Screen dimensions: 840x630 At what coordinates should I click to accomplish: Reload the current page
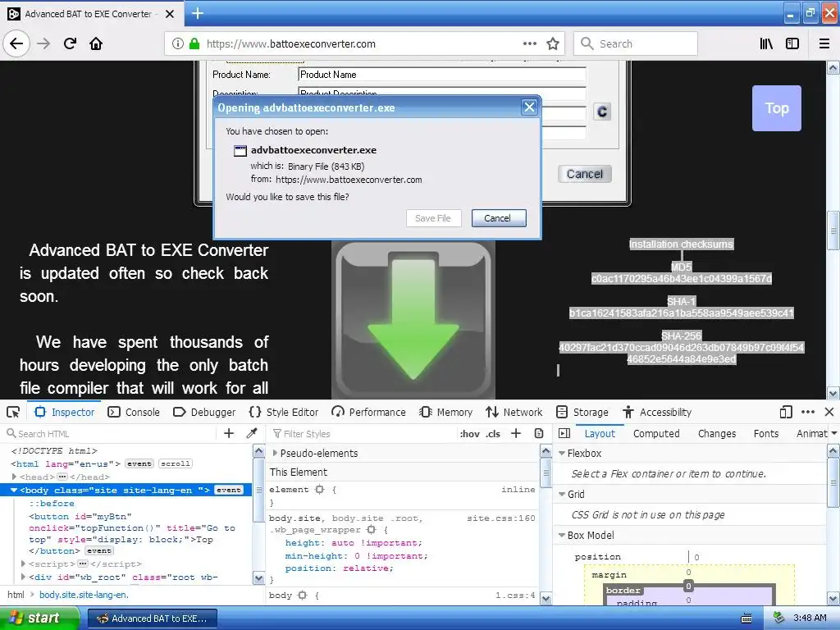pos(71,43)
